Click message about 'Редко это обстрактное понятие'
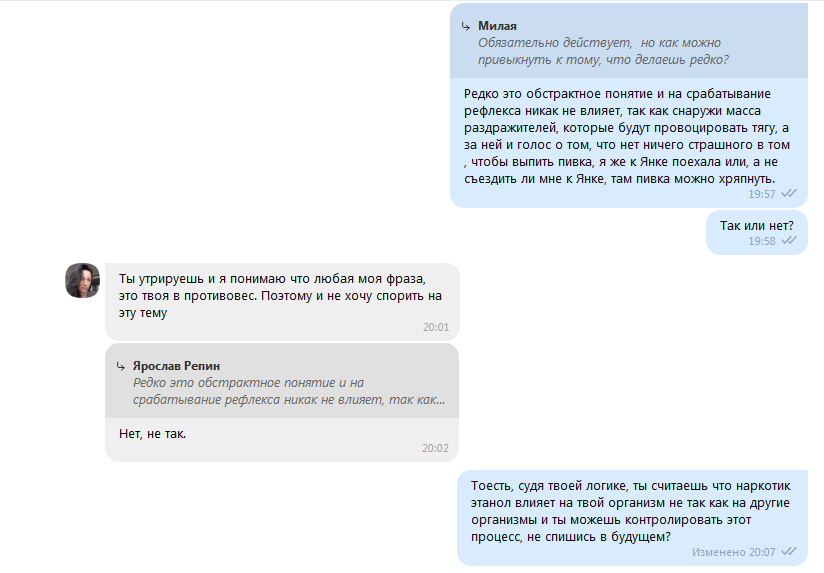The width and height of the screenshot is (824, 573). coord(629,142)
